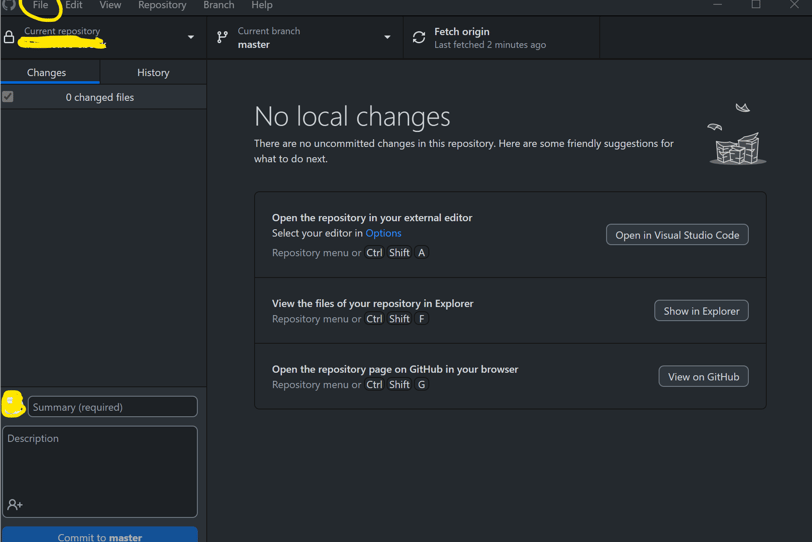Click the 'Open the repository in your external editor' text
The image size is (812, 542).
[x=372, y=217]
